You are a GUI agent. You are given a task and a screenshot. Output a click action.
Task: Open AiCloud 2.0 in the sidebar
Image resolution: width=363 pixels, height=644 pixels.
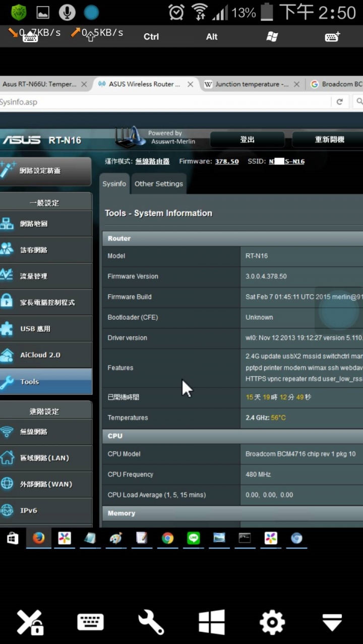[x=45, y=354]
